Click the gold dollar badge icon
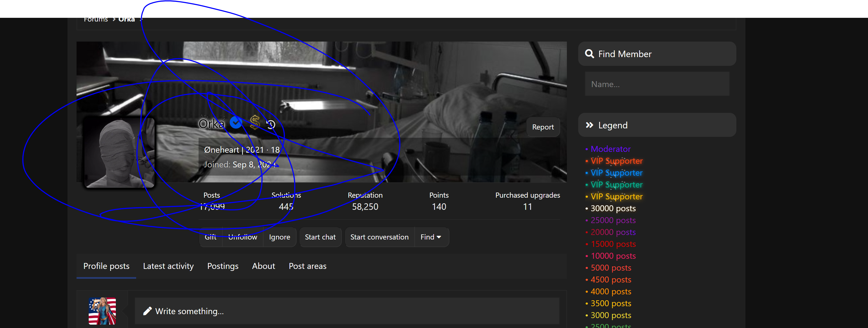Image resolution: width=868 pixels, height=328 pixels. pyautogui.click(x=255, y=122)
